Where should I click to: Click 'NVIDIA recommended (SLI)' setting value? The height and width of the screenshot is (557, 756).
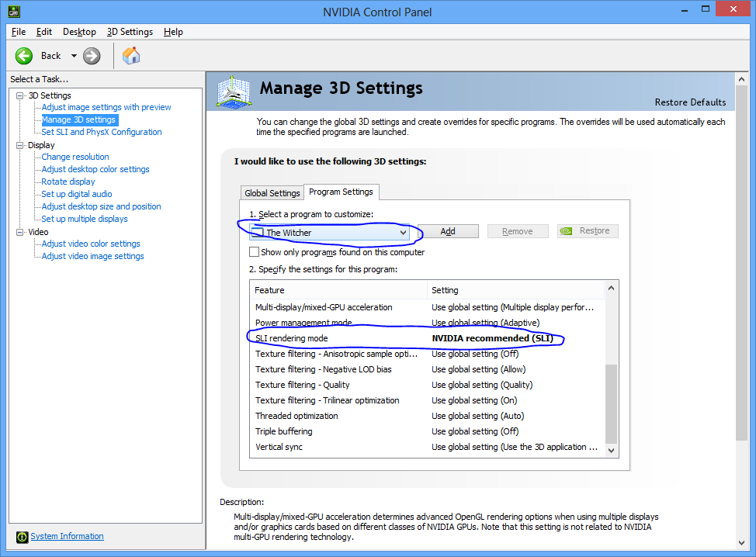click(x=492, y=338)
